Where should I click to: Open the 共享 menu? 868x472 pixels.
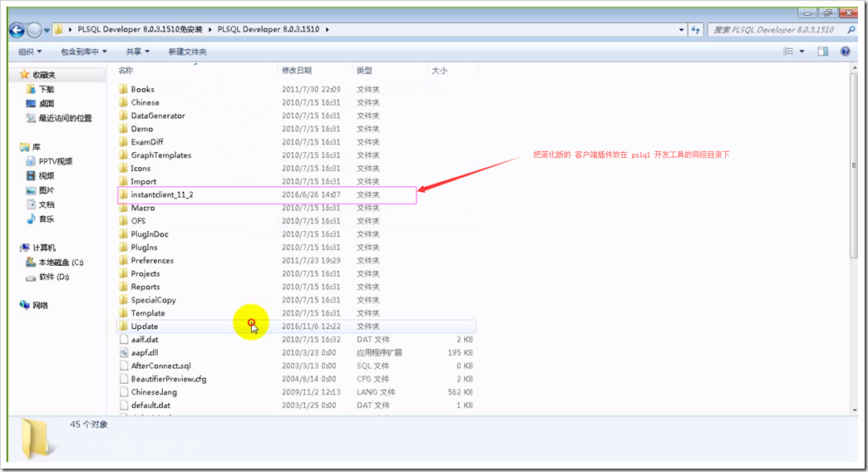pyautogui.click(x=138, y=52)
